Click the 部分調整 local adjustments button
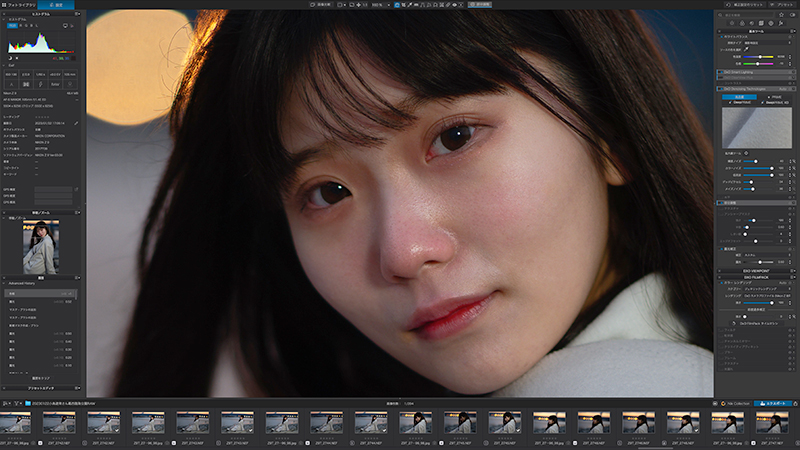The height and width of the screenshot is (450, 800). 480,5
